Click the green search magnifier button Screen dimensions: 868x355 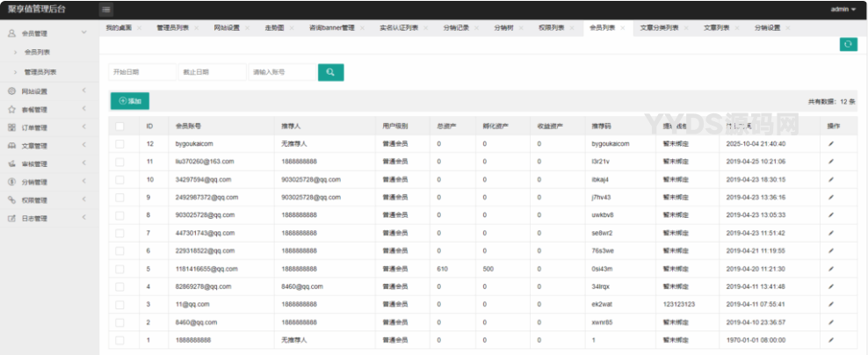[330, 72]
